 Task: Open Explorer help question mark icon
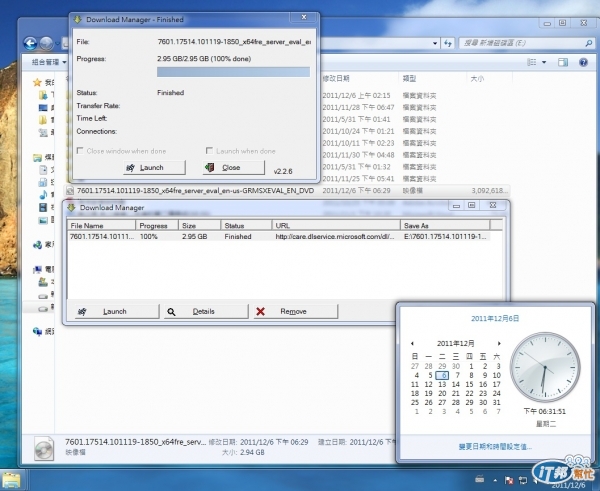coord(583,62)
